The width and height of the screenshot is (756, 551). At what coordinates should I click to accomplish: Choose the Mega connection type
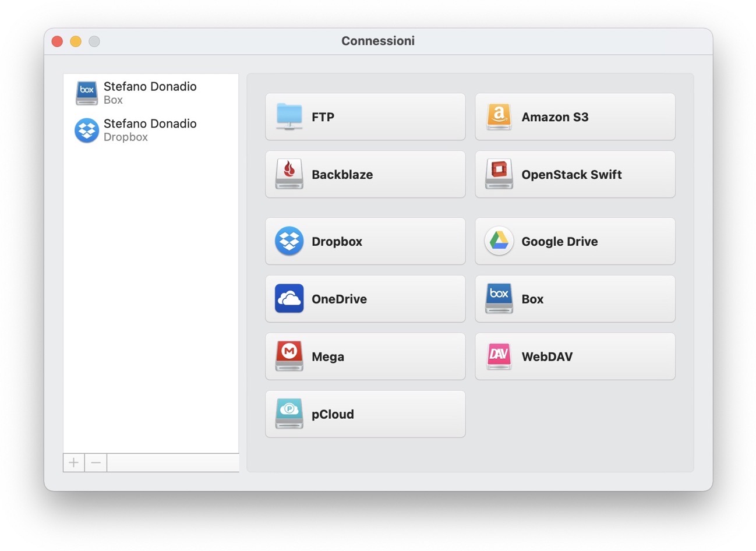pyautogui.click(x=365, y=356)
